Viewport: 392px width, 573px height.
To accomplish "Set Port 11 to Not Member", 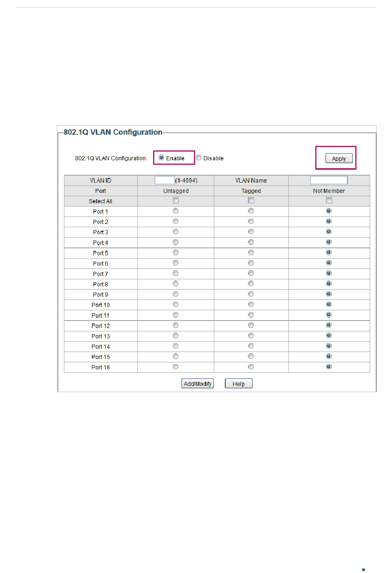I will pos(329,315).
